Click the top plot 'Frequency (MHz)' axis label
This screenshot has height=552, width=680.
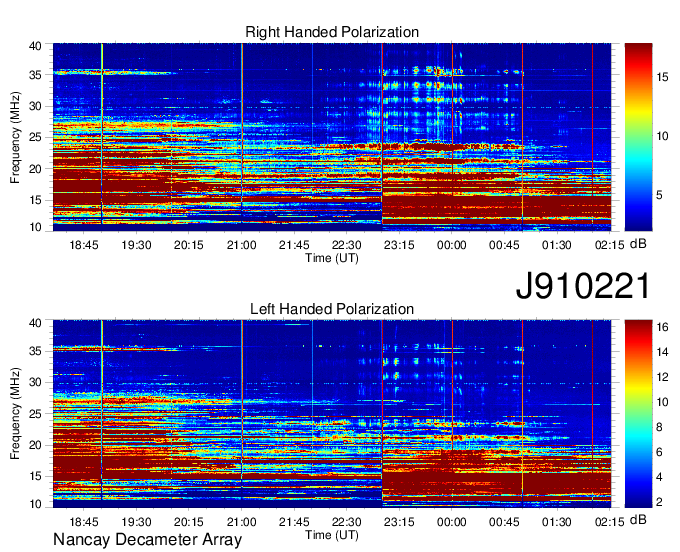[15, 137]
